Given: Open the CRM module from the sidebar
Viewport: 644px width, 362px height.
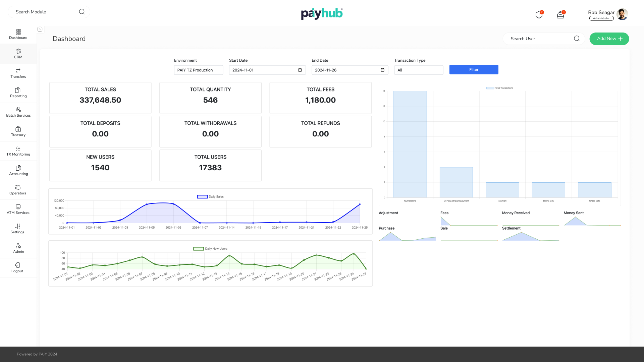Looking at the screenshot, I should (18, 54).
